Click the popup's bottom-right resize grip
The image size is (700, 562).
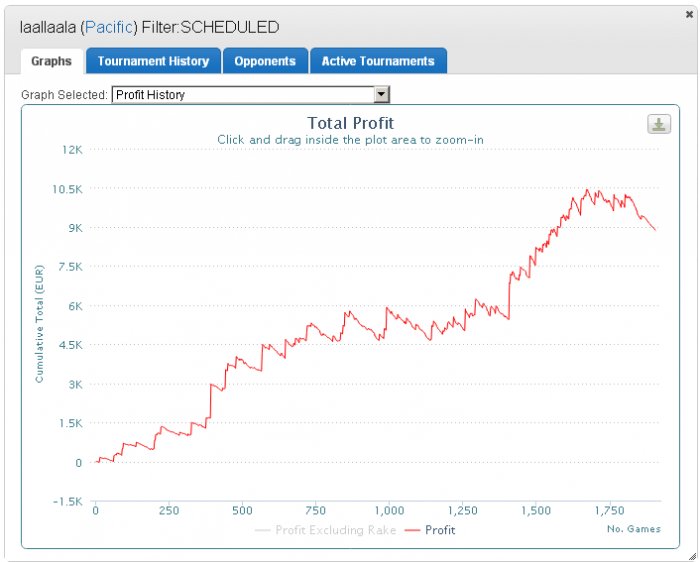pos(693,556)
